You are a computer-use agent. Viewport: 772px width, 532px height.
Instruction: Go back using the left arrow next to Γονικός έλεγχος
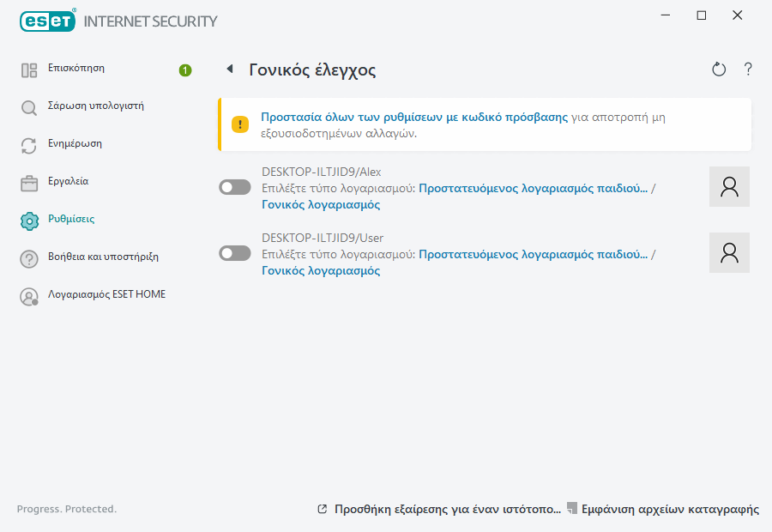pos(230,69)
